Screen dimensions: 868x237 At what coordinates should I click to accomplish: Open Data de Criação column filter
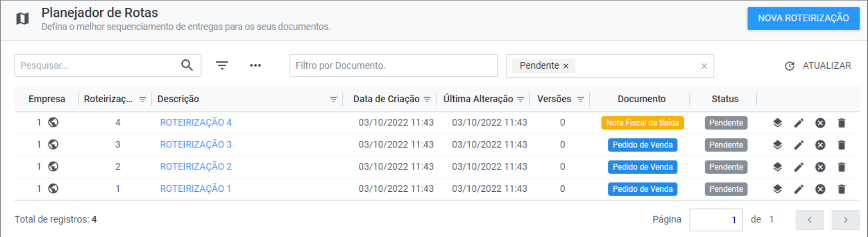click(x=427, y=99)
